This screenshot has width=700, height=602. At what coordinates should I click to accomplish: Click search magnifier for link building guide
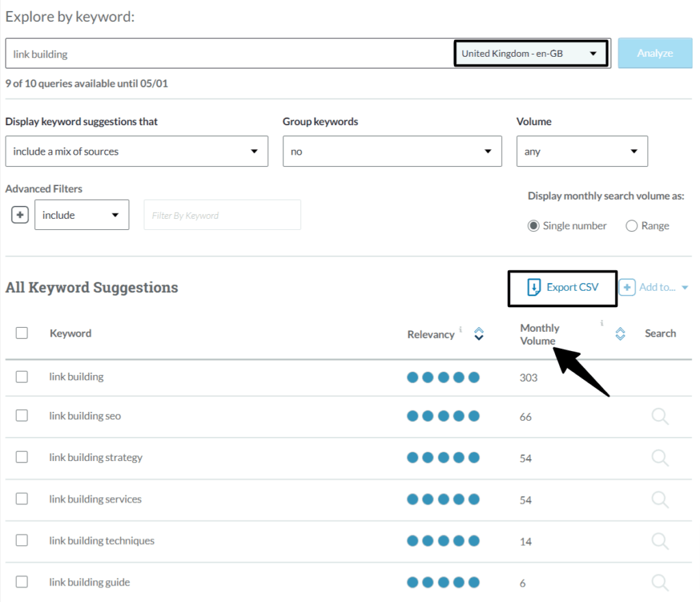660,583
